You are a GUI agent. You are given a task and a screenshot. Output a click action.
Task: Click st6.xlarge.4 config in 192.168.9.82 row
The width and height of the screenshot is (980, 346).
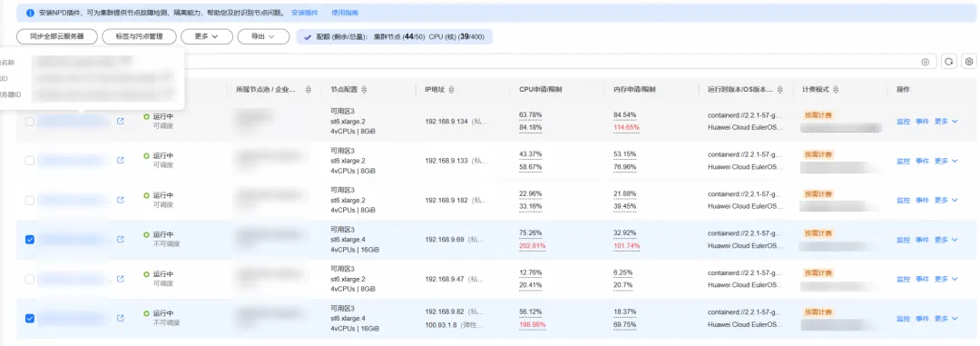[348, 319]
